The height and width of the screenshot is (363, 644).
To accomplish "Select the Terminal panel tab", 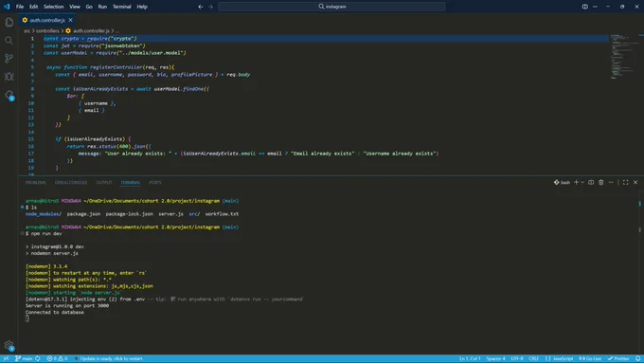I will pyautogui.click(x=130, y=183).
